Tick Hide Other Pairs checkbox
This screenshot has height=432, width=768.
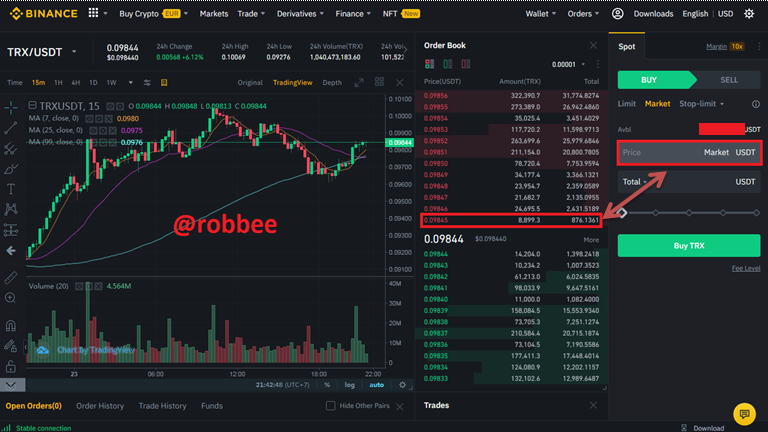click(331, 406)
